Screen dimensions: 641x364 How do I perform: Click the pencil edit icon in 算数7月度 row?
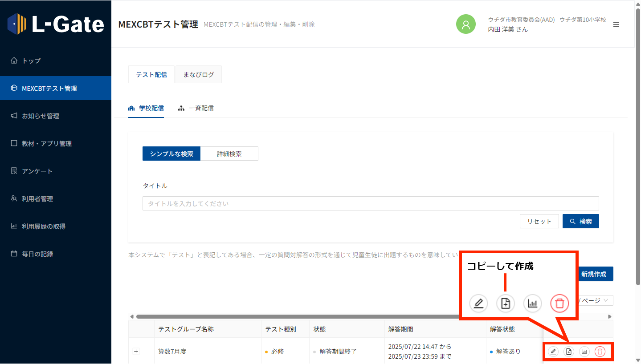click(x=553, y=352)
